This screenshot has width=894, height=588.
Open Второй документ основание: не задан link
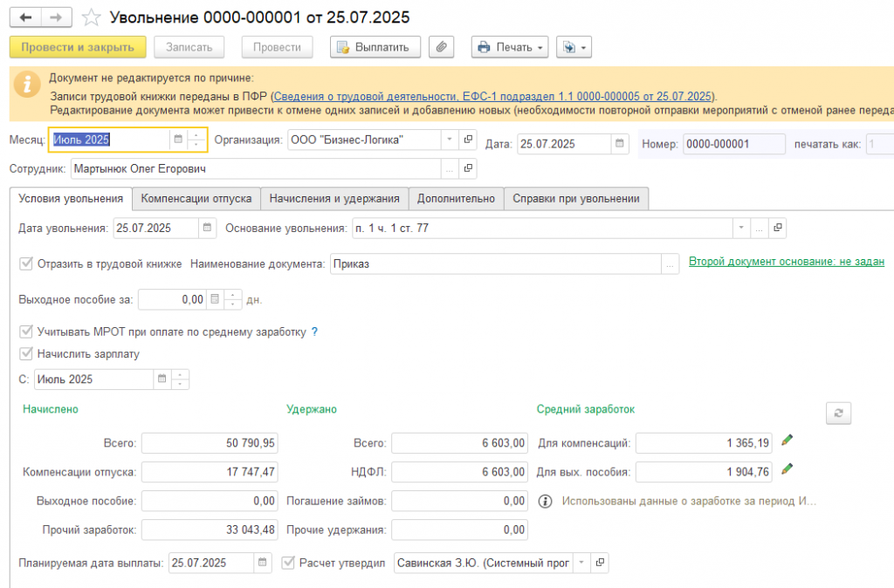[x=787, y=262]
